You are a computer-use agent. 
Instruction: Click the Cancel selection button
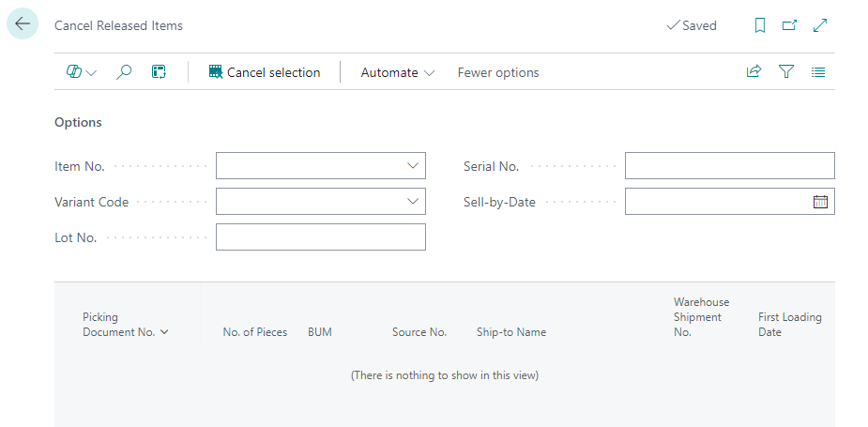(x=265, y=72)
